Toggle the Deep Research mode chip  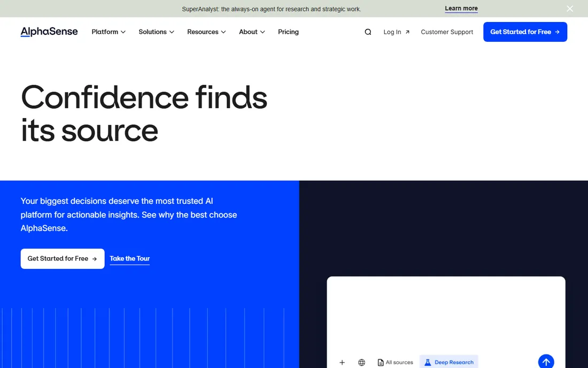(x=449, y=362)
